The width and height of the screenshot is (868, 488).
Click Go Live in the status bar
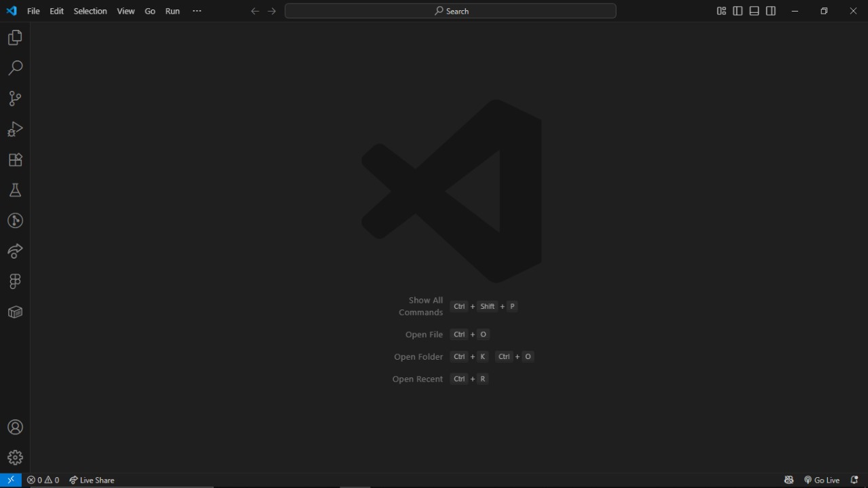(x=822, y=480)
